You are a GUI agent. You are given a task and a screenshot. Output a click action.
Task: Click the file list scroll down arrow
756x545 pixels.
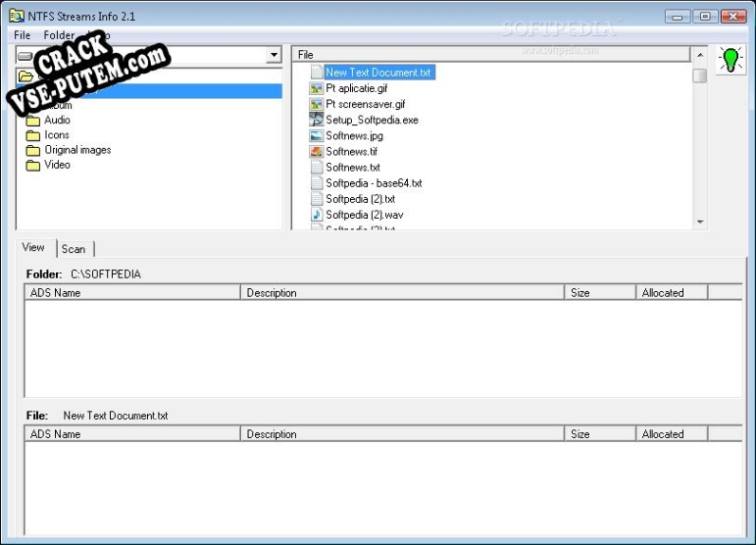[700, 222]
